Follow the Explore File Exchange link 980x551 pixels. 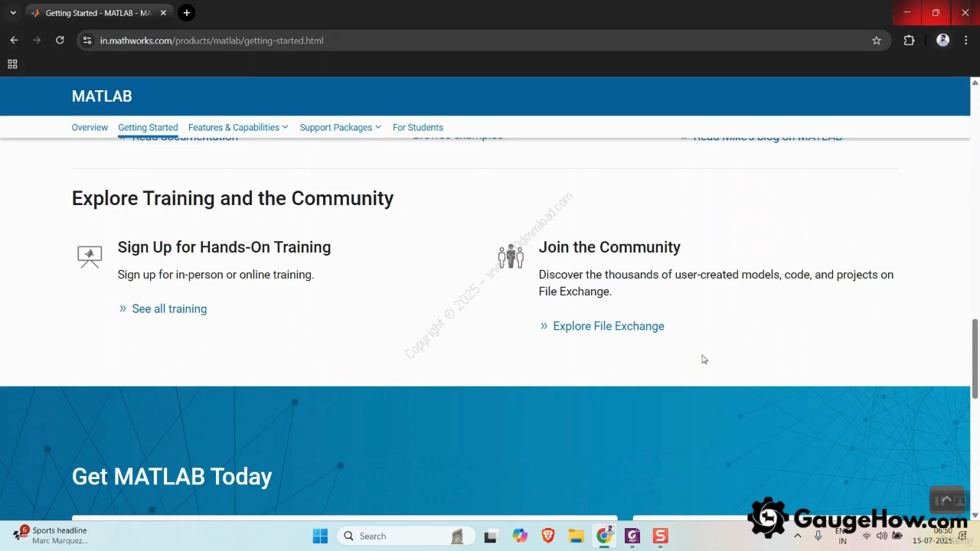coord(609,326)
